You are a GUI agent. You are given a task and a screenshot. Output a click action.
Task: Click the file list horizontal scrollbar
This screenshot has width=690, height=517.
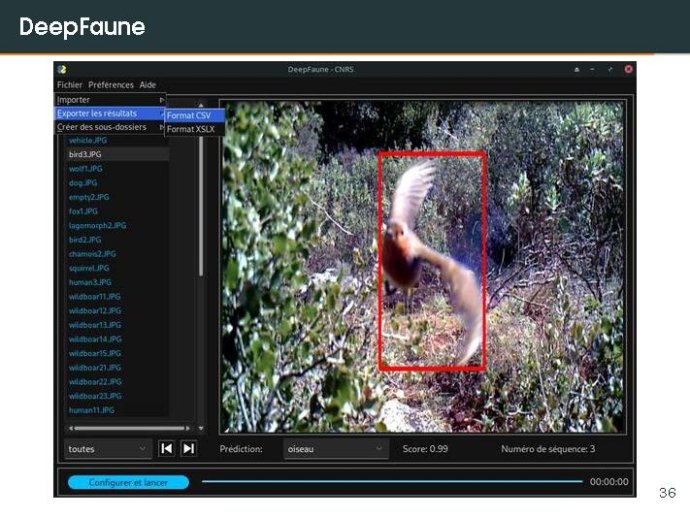click(x=129, y=428)
